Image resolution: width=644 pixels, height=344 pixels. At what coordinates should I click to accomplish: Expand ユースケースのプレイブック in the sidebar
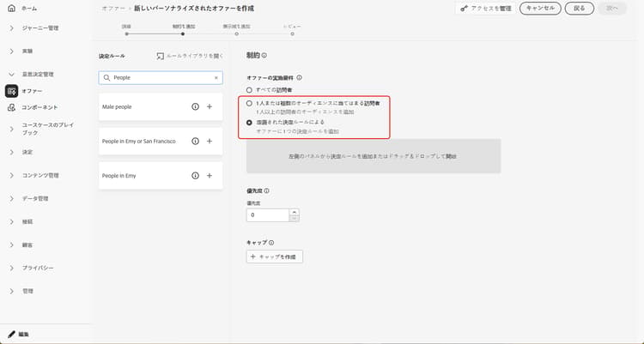click(x=11, y=129)
